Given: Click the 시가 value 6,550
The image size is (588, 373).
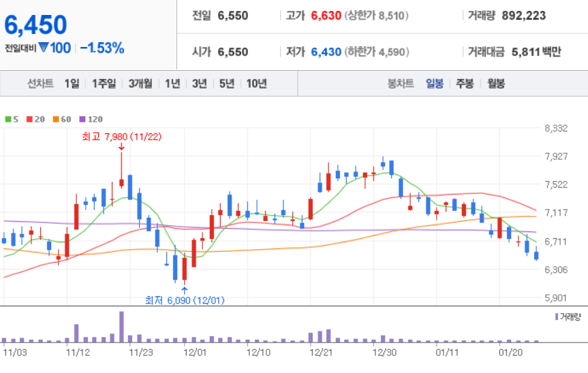Looking at the screenshot, I should (233, 52).
